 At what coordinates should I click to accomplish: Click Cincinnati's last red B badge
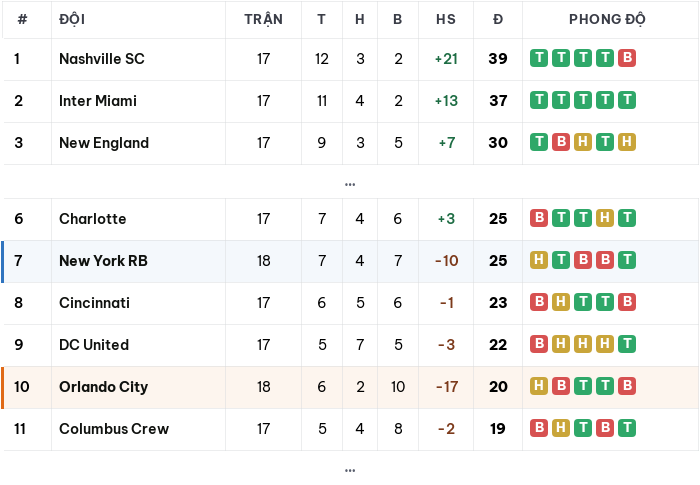point(627,302)
